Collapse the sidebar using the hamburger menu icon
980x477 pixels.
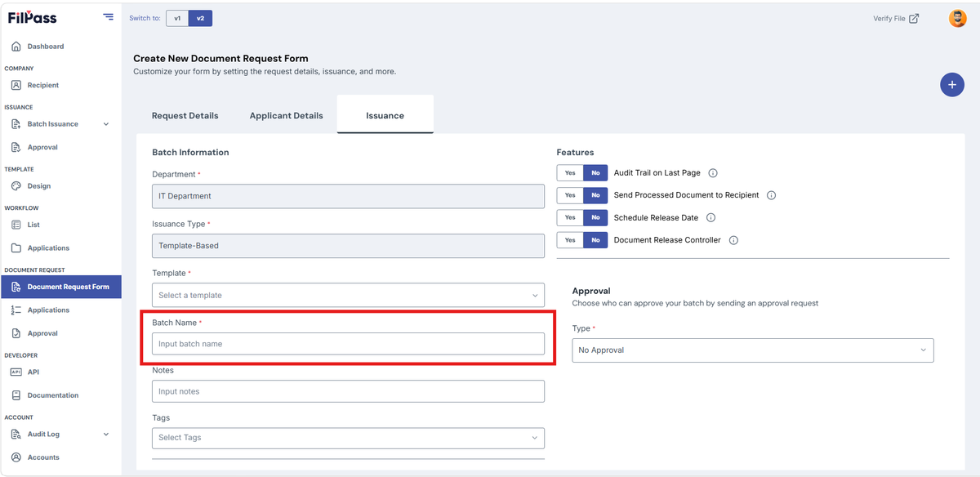pos(108,17)
